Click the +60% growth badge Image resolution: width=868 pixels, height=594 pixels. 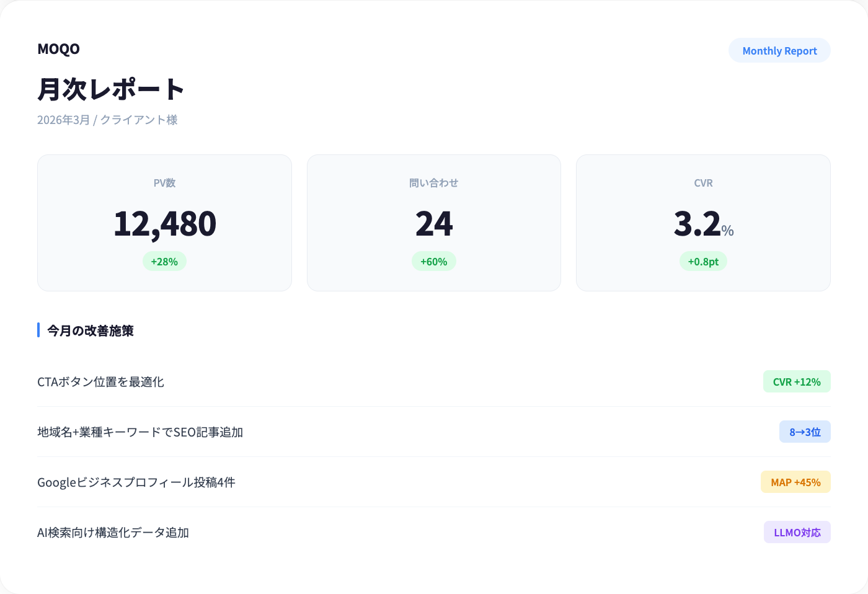coord(434,262)
